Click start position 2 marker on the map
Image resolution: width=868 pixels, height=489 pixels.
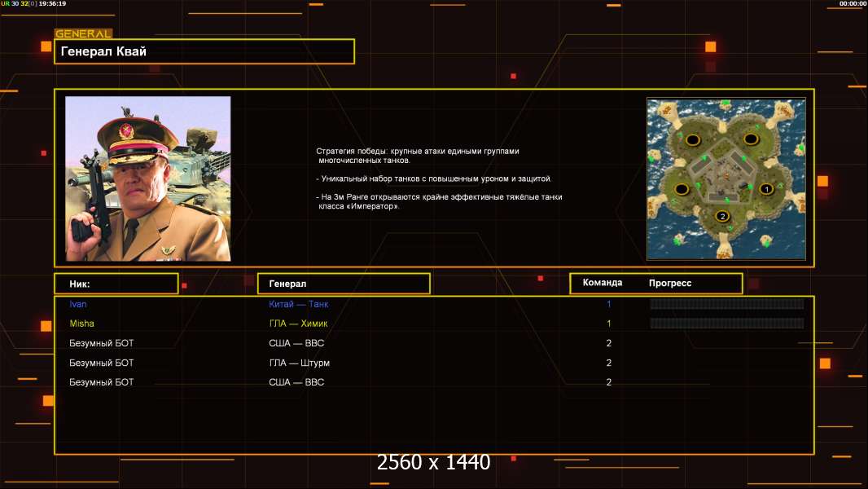721,216
